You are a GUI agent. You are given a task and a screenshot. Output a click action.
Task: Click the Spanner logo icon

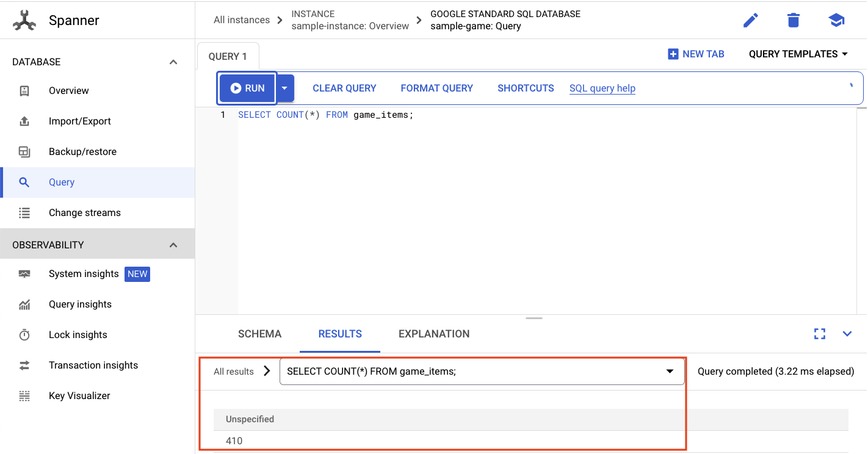point(24,20)
